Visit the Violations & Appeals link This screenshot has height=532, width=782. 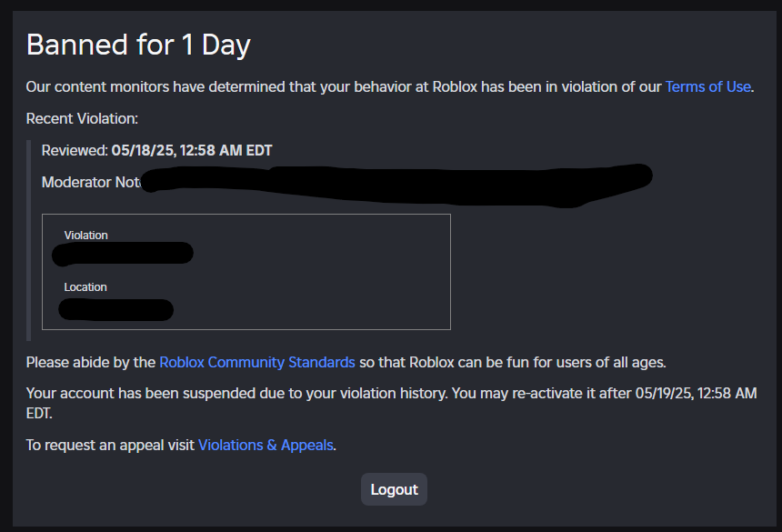tap(266, 446)
